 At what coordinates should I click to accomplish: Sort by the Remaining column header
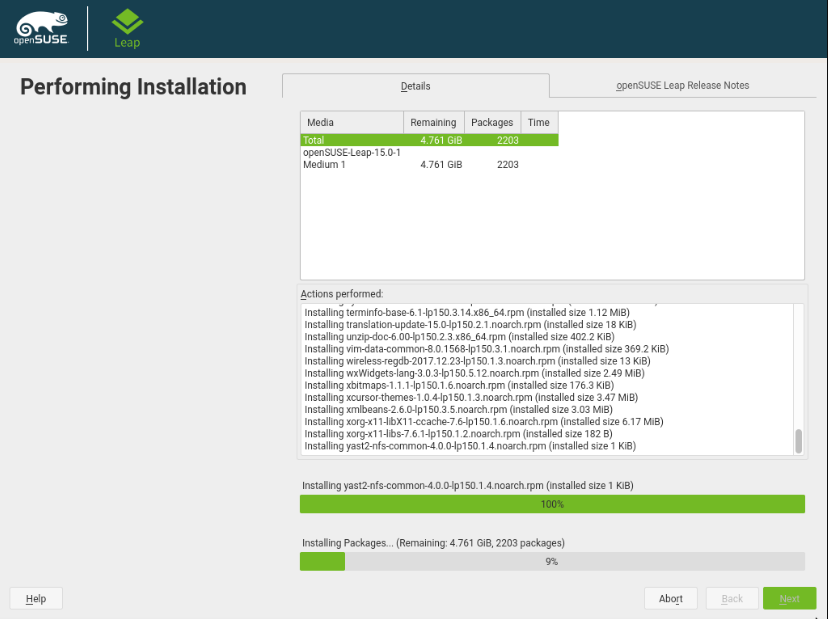(434, 123)
